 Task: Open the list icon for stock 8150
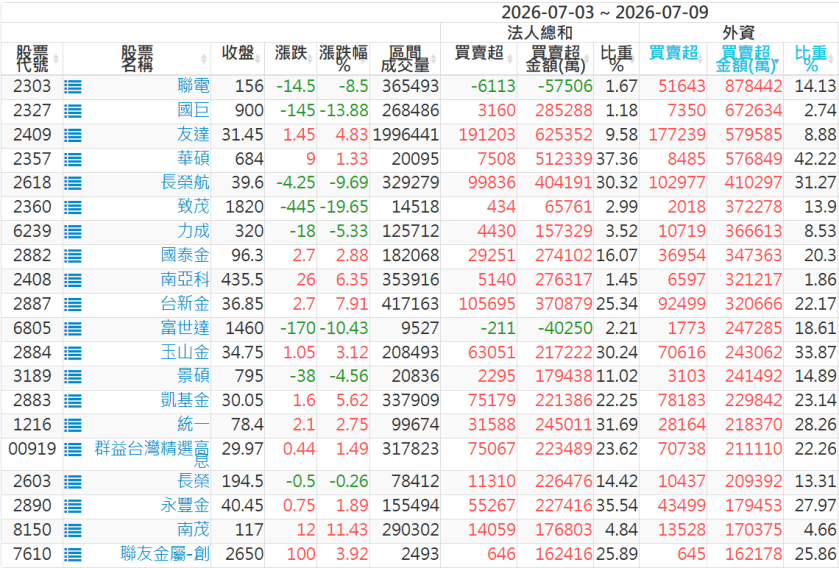pos(73,531)
